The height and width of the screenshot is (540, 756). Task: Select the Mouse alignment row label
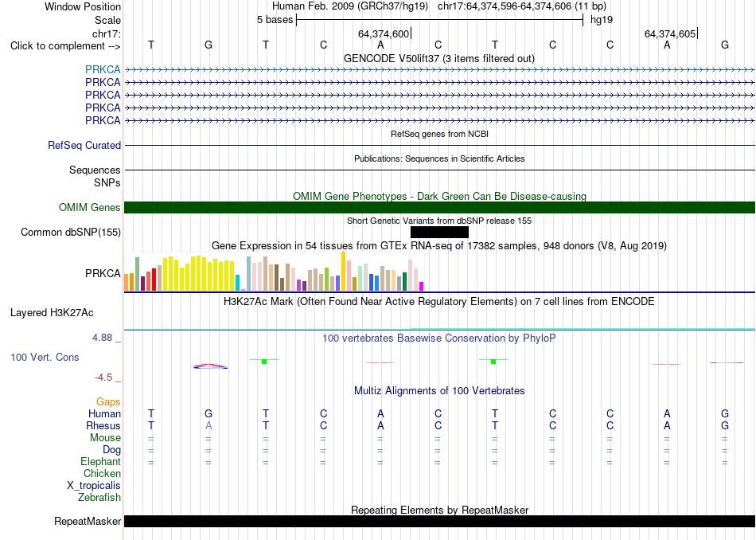[105, 438]
